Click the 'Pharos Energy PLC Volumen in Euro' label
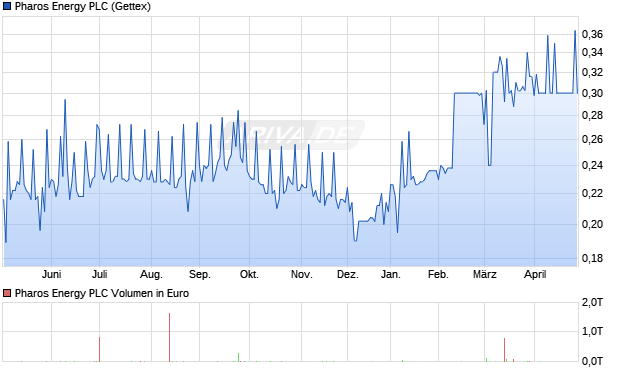Image resolution: width=620 pixels, height=371 pixels. coord(102,293)
